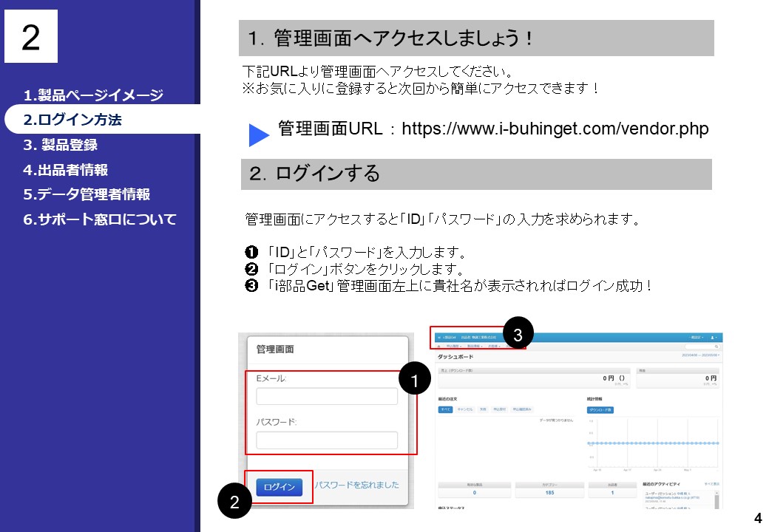Click the ダッシュボード heading
This screenshot has height=532, width=769.
coord(455,357)
